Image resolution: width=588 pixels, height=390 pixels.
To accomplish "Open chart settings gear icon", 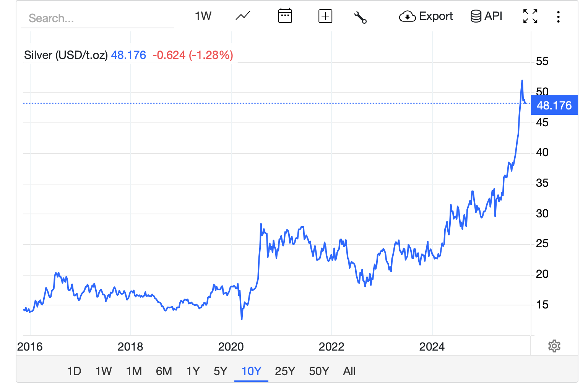I will tap(554, 346).
